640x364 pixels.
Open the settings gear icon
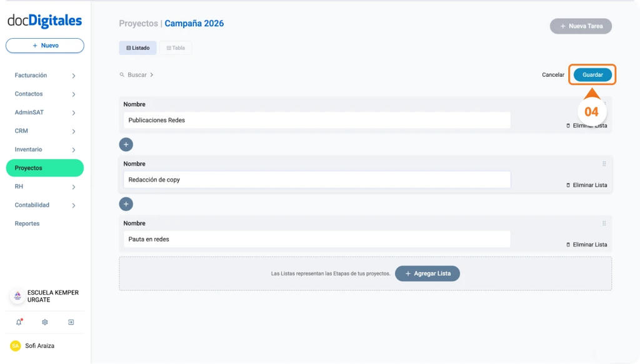click(x=44, y=322)
